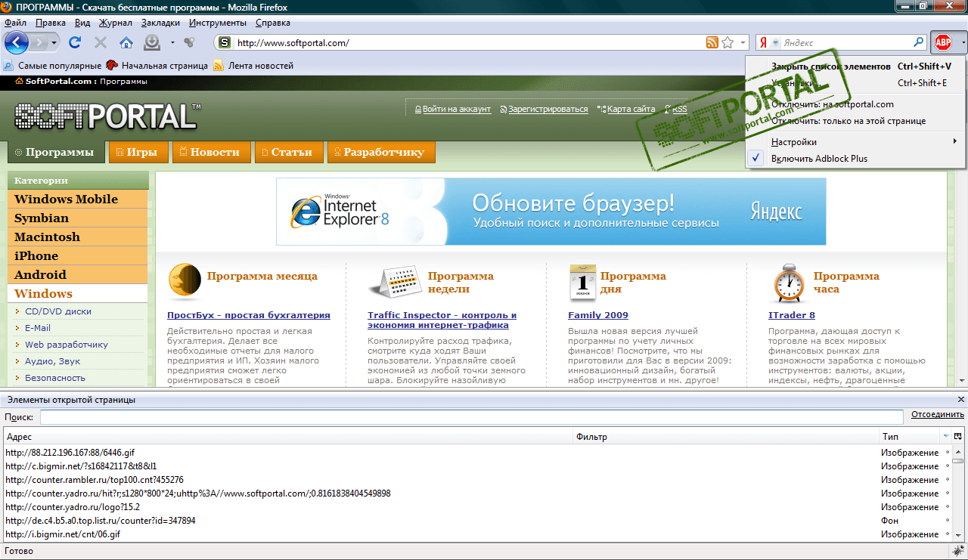
Task: Click the Яндекс search input field
Action: [845, 43]
